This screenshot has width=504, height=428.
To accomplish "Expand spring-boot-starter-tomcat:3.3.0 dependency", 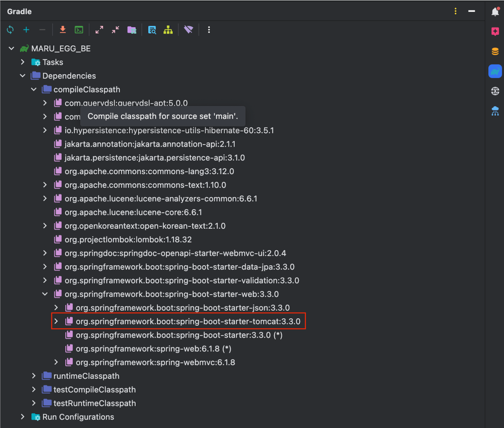I will click(56, 321).
